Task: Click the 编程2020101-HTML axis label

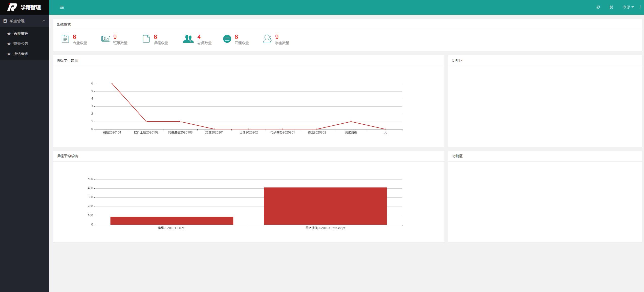Action: click(172, 228)
